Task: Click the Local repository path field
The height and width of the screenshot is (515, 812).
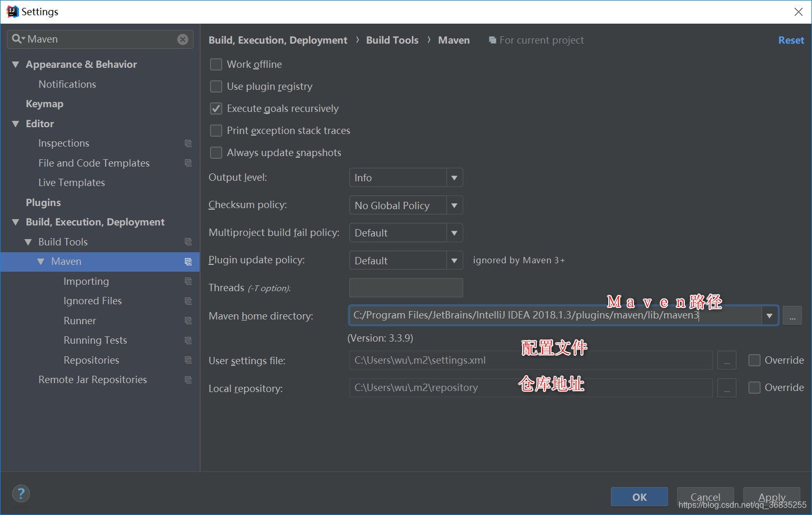Action: [530, 388]
